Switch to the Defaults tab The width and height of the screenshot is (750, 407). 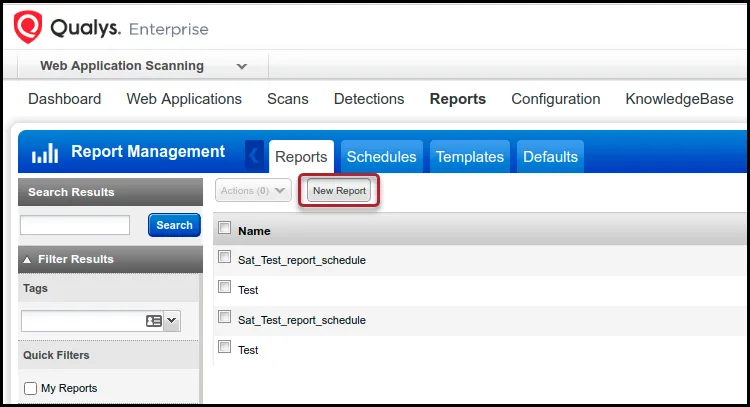coord(550,157)
